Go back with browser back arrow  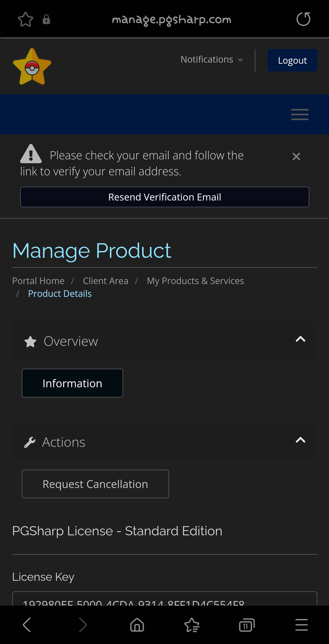pos(27,625)
